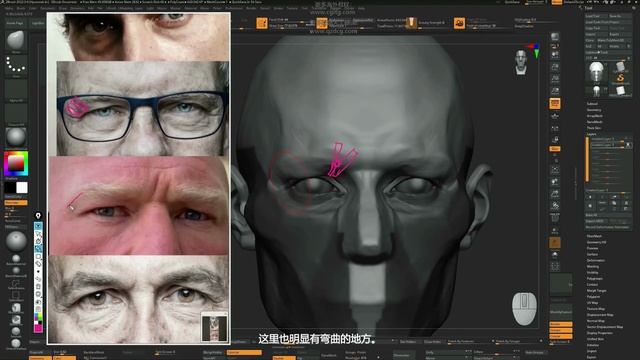Viewport: 640px width, 360px height.
Task: Expand the FiberMesh sub-palette
Action: point(594,236)
